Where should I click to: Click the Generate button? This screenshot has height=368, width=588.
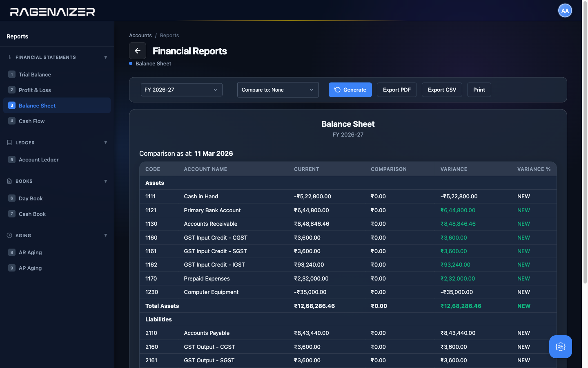click(350, 90)
